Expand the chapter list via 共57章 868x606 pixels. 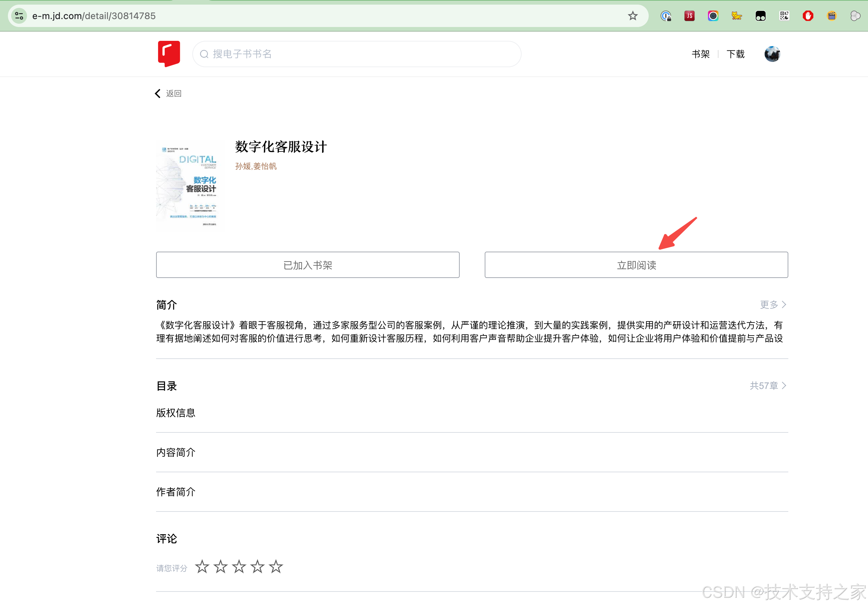coord(768,386)
